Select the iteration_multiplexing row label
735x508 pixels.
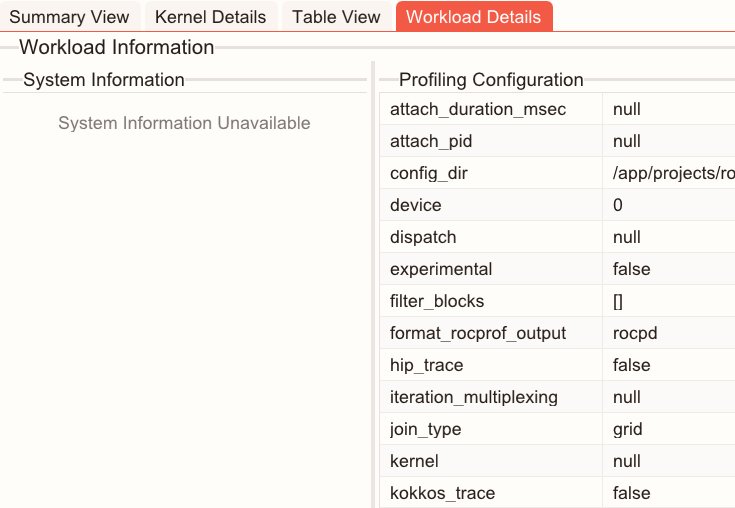[474, 397]
